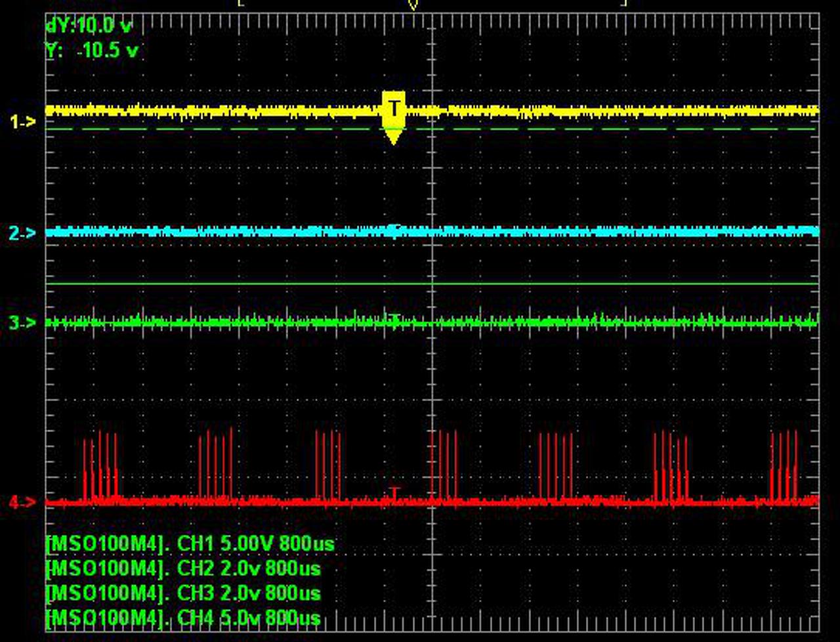Click the trigger position indicator at the top edge
Viewport: 840px width, 642px height.
coord(413,4)
